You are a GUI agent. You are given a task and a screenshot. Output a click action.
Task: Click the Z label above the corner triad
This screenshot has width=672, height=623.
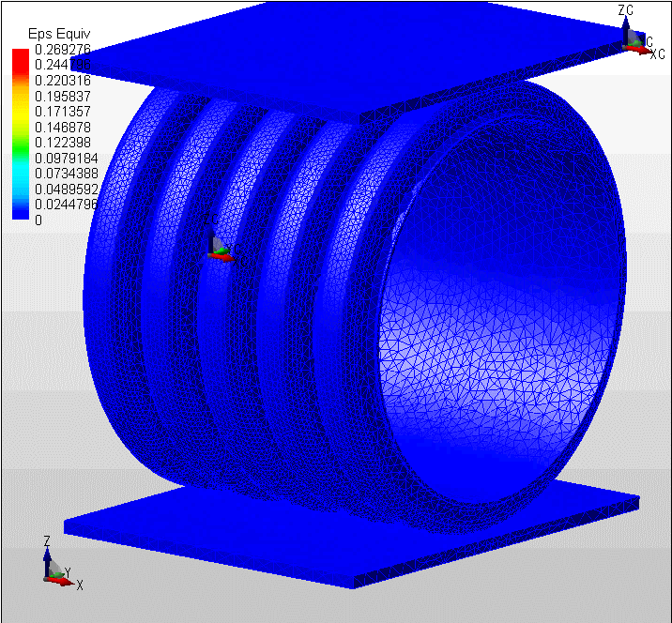click(47, 541)
